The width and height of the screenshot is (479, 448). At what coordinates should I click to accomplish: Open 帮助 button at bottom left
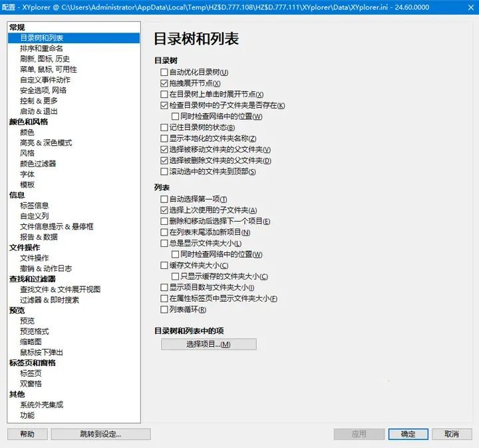(27, 434)
